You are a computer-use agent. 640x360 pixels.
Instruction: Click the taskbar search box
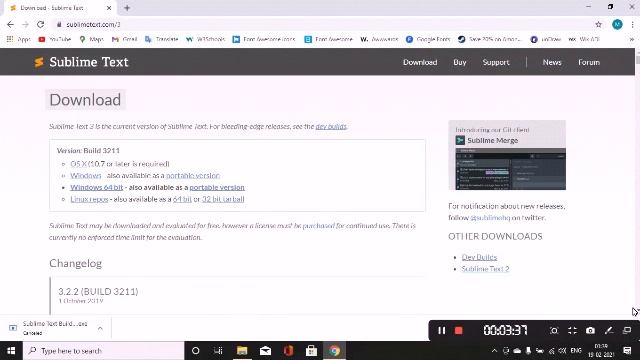pos(104,351)
